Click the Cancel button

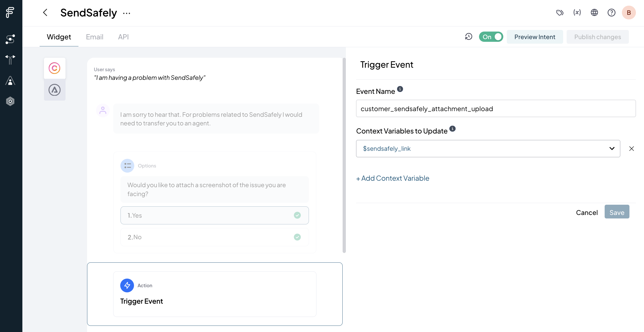coord(587,213)
